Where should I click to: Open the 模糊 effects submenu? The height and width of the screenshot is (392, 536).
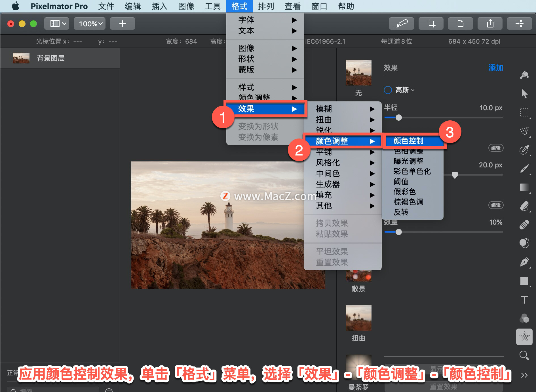343,109
